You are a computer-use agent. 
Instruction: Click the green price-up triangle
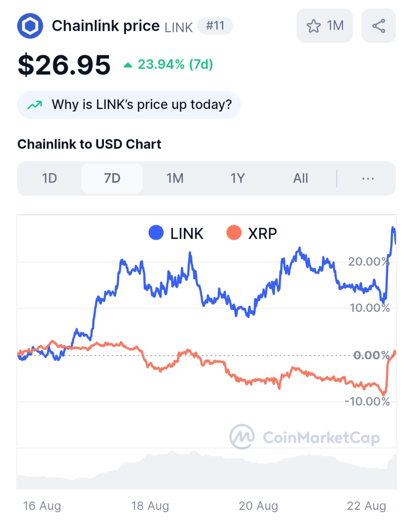(x=128, y=65)
